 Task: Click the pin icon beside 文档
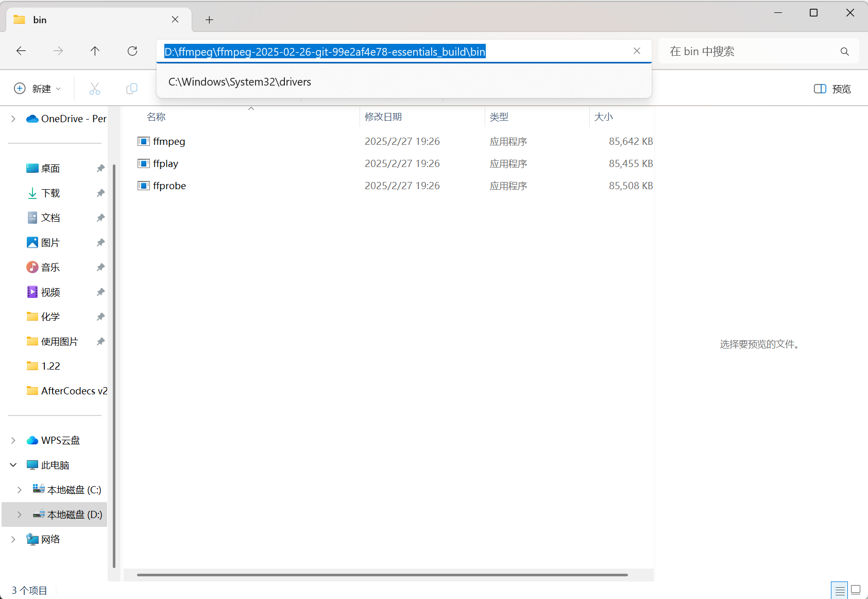click(x=100, y=218)
